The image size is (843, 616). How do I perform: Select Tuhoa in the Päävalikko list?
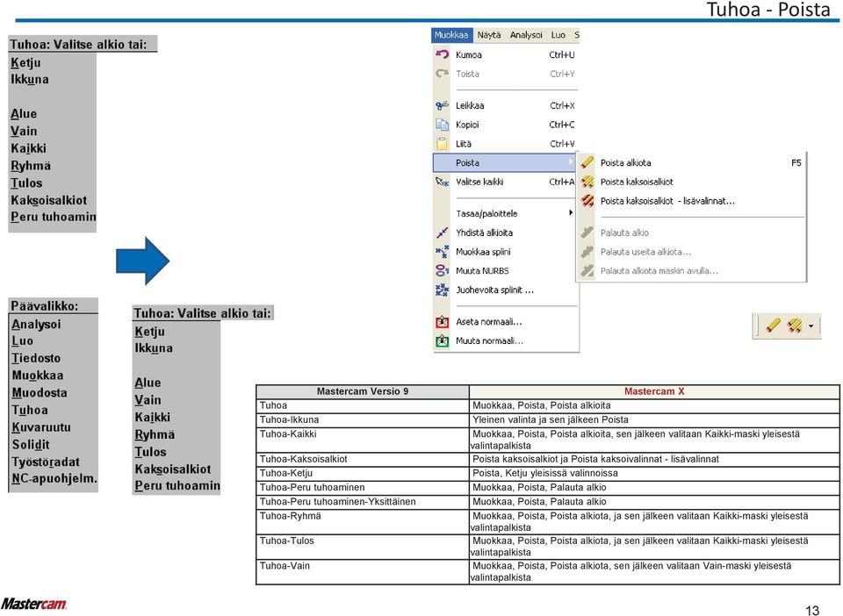click(30, 411)
